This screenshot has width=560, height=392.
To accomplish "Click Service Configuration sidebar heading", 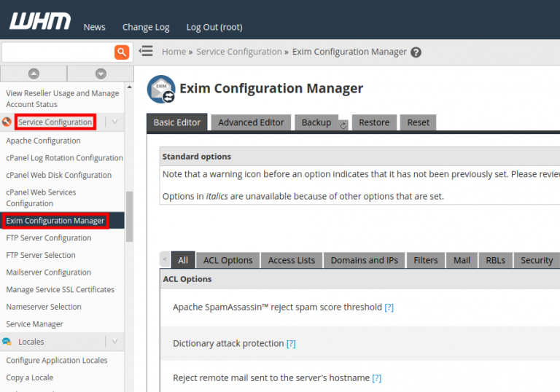I will [55, 122].
